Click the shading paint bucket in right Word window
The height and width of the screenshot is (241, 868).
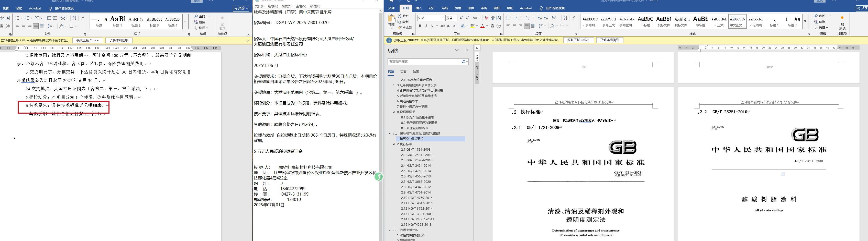pos(552,26)
